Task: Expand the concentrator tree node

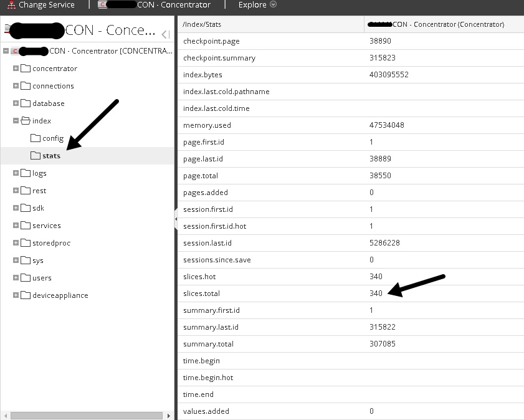Action: coord(16,68)
